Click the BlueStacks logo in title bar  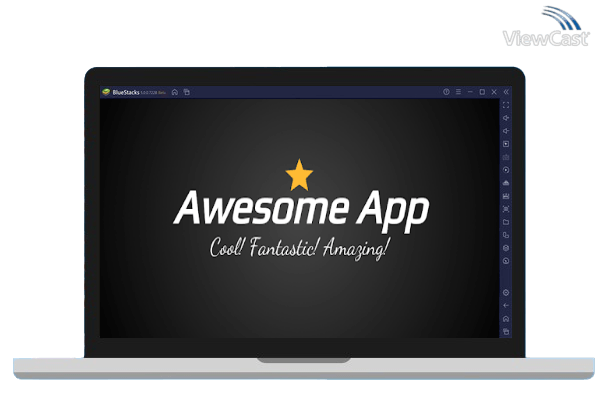click(x=105, y=92)
